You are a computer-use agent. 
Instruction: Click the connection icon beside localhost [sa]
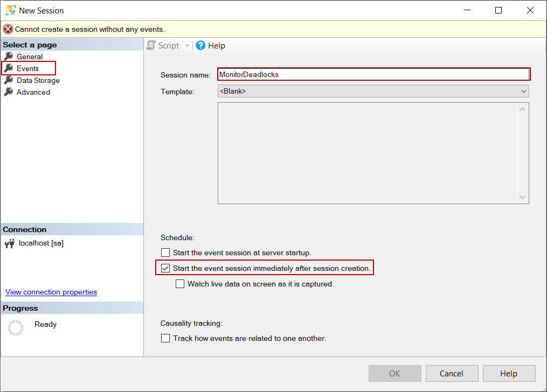point(9,243)
